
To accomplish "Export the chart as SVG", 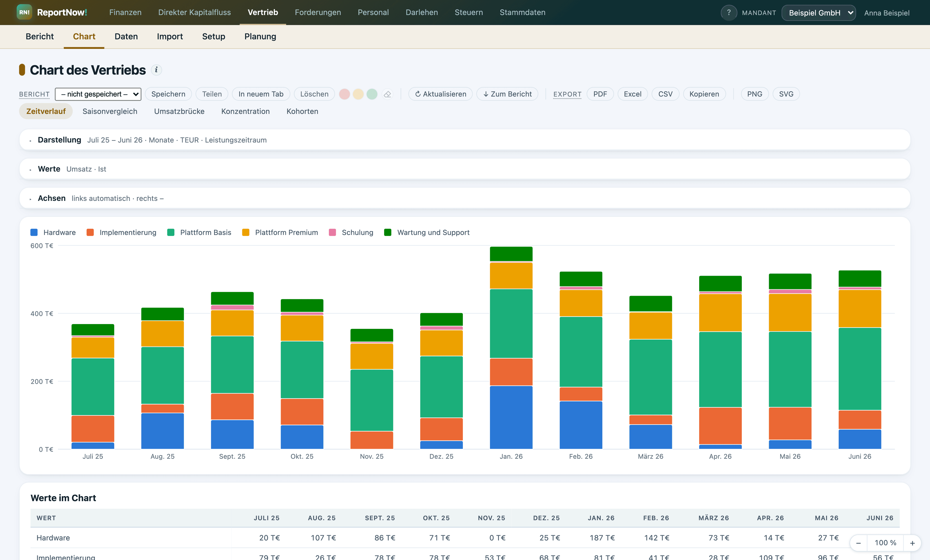I will [x=786, y=94].
